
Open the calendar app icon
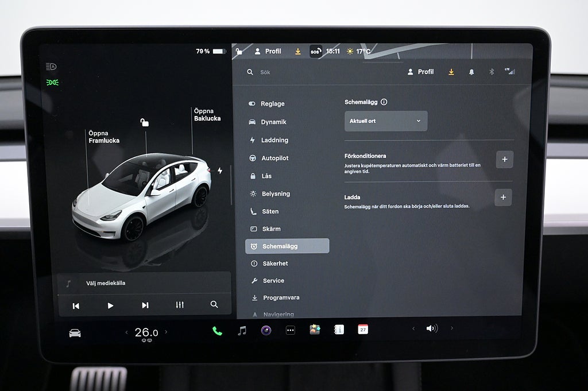coord(363,329)
